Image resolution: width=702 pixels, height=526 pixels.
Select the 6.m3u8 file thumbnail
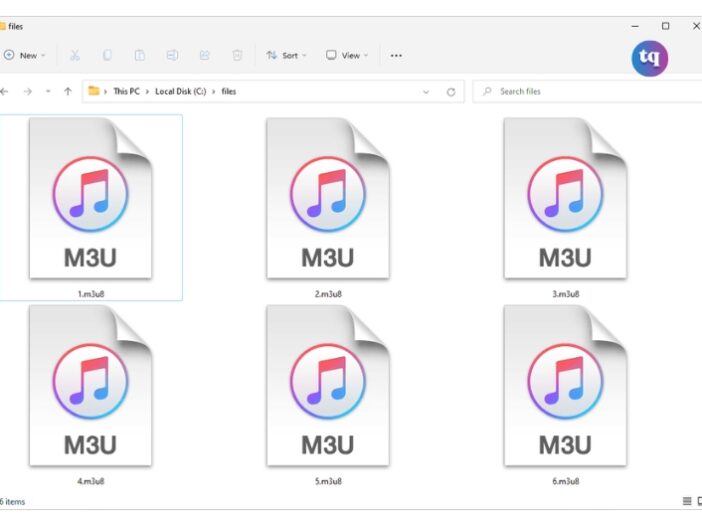565,385
